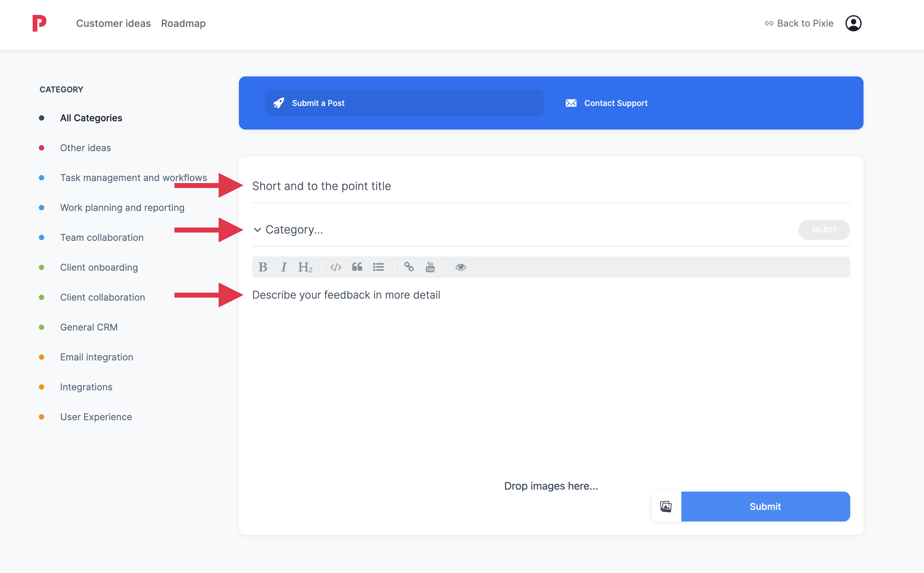This screenshot has width=924, height=573.
Task: Add blockquote using quote icon
Action: pos(357,267)
